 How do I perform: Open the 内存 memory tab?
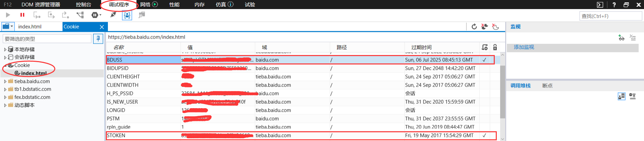(200, 5)
